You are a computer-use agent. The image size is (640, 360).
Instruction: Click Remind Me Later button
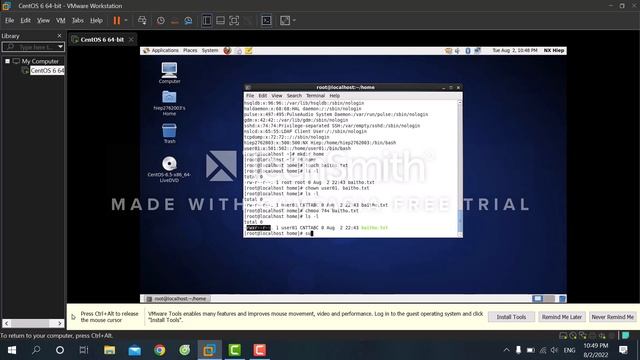tap(562, 317)
